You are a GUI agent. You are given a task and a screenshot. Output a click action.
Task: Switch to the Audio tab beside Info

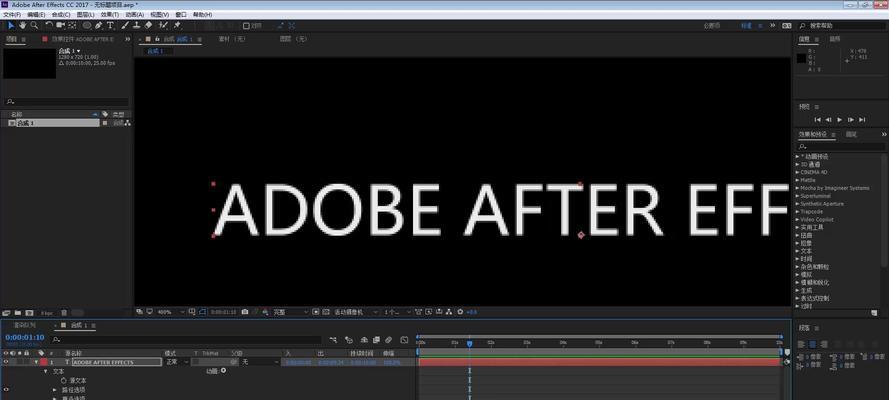click(x=835, y=39)
